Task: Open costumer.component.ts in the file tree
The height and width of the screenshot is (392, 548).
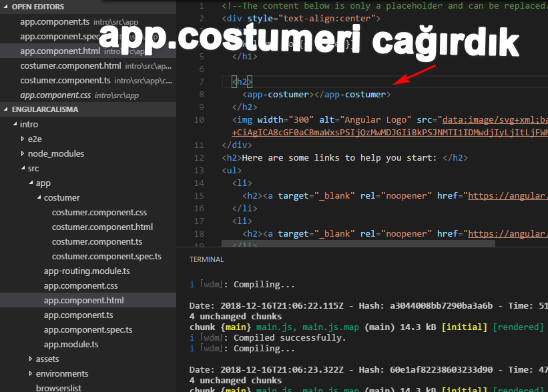Action: coord(97,241)
